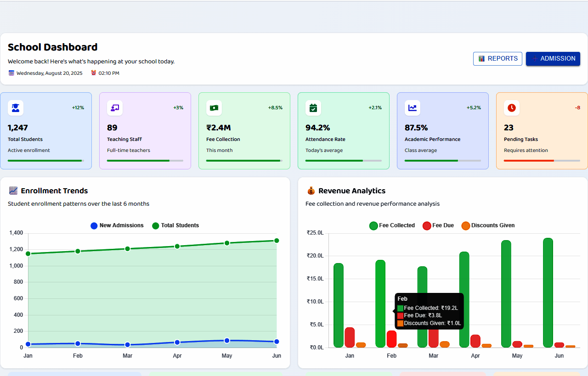Click the January Fee Due red bar

pos(350,337)
